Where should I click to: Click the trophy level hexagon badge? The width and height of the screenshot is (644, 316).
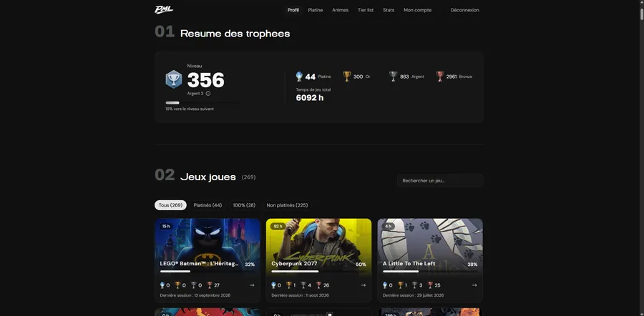[x=174, y=79]
